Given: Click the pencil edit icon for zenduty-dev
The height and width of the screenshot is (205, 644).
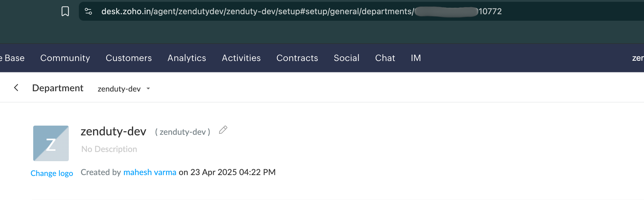Looking at the screenshot, I should [223, 130].
